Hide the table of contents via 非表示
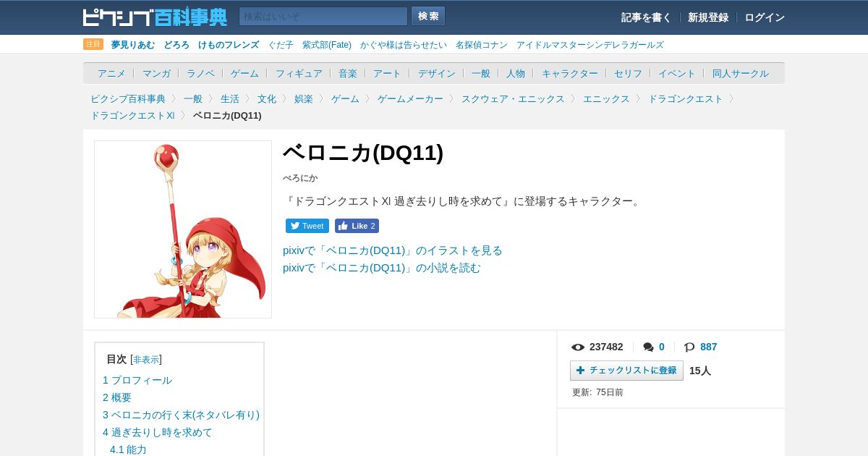Screen dimensions: 868x456 [x=146, y=360]
